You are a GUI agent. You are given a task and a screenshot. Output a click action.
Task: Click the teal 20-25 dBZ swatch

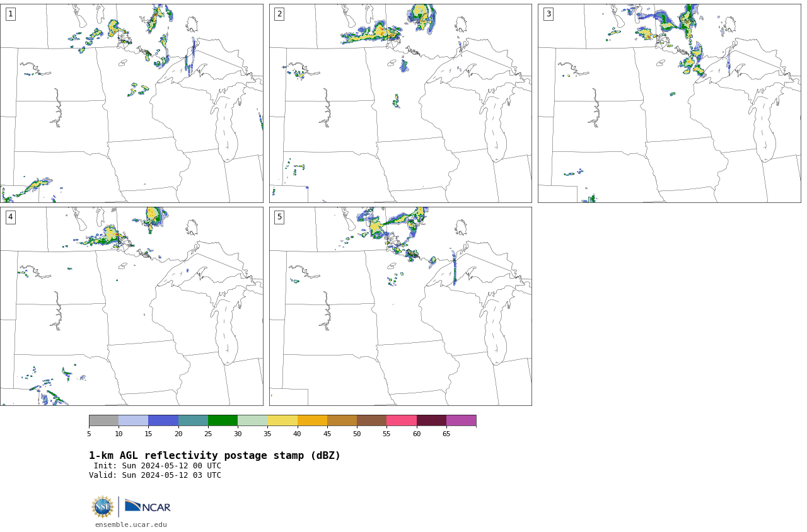tap(193, 420)
